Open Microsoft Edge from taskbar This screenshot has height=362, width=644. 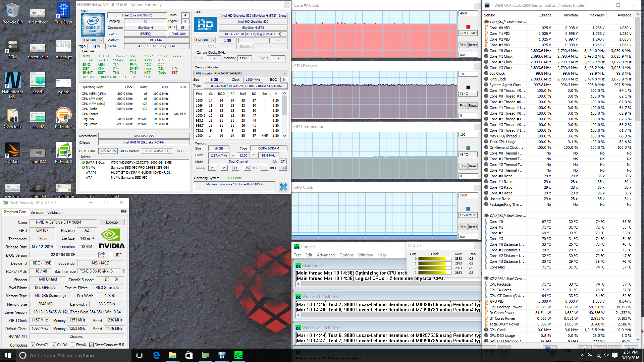[156, 355]
